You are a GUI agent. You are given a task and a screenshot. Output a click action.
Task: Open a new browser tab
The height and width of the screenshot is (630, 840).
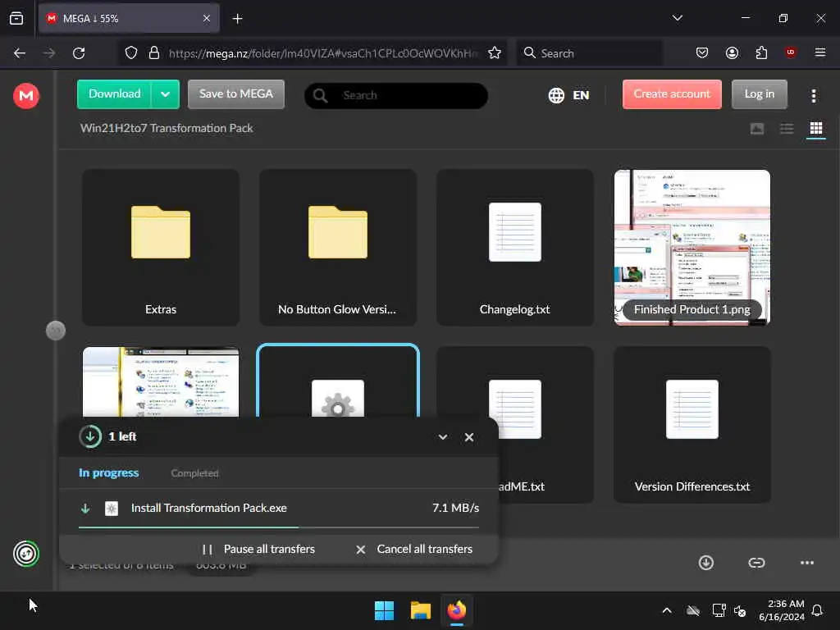click(237, 19)
